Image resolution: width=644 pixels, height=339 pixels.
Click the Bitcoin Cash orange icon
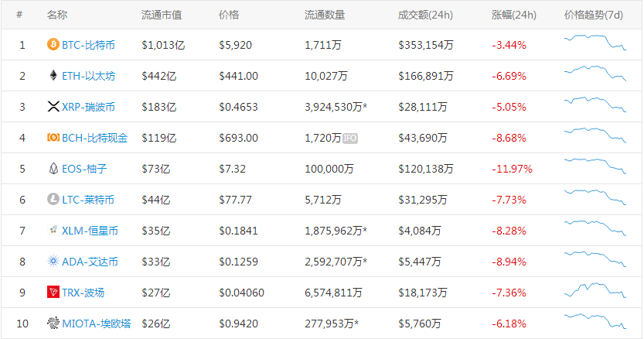pos(53,138)
